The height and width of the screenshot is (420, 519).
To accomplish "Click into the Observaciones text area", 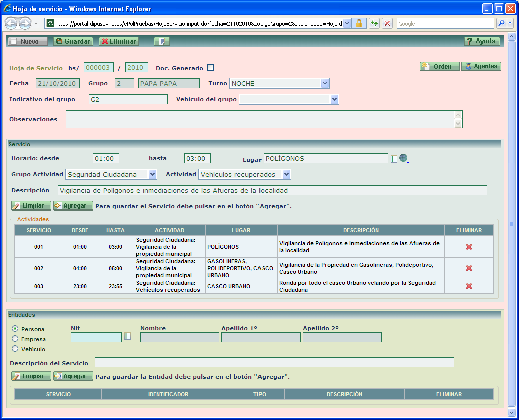I will click(259, 119).
